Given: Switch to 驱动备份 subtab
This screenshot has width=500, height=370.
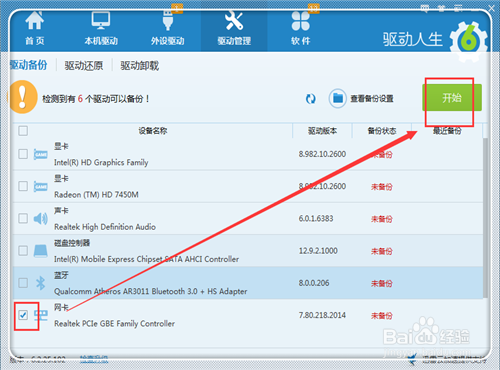Looking at the screenshot, I should 29,65.
